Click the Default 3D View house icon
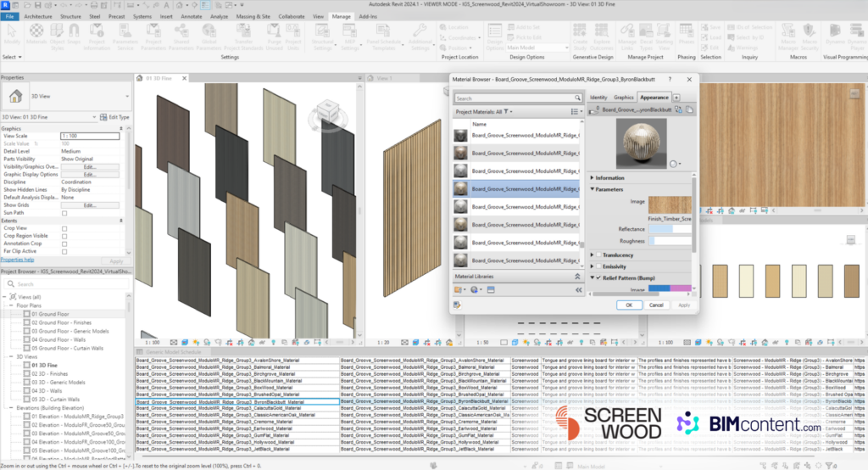The image size is (868, 470). pyautogui.click(x=180, y=5)
